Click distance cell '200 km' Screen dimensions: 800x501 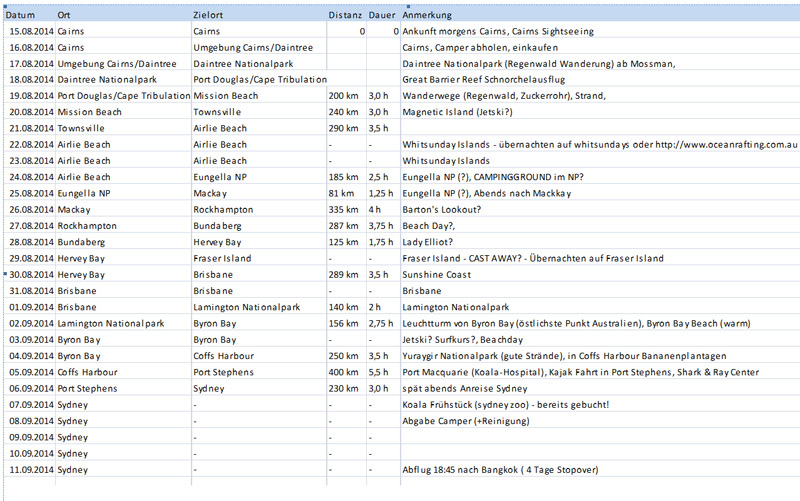point(343,96)
